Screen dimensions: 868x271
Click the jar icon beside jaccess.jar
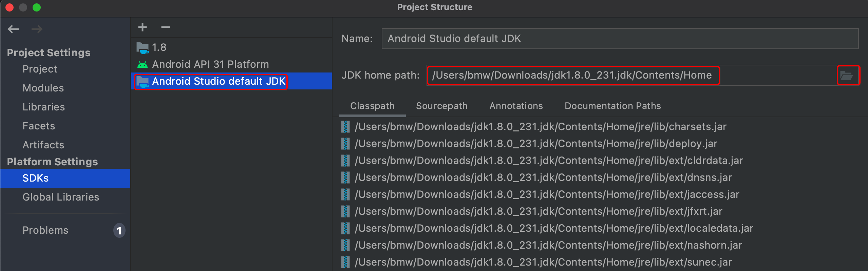pos(345,194)
